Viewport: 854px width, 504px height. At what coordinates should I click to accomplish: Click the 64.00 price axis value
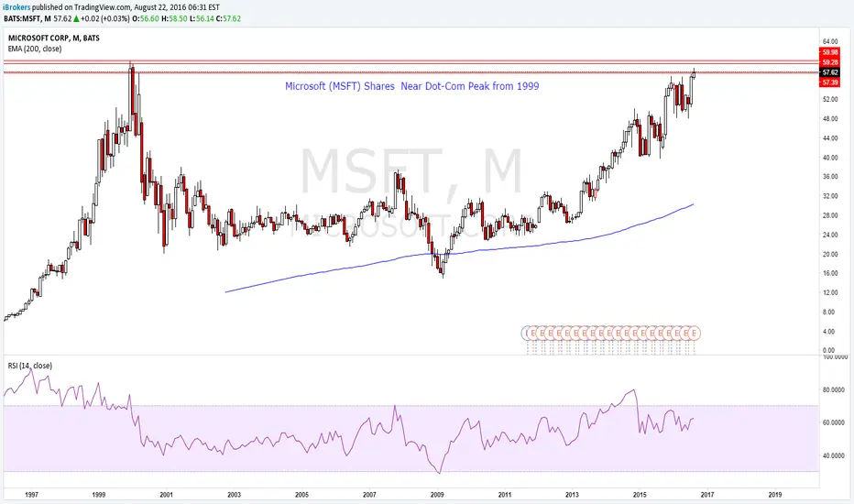click(830, 42)
